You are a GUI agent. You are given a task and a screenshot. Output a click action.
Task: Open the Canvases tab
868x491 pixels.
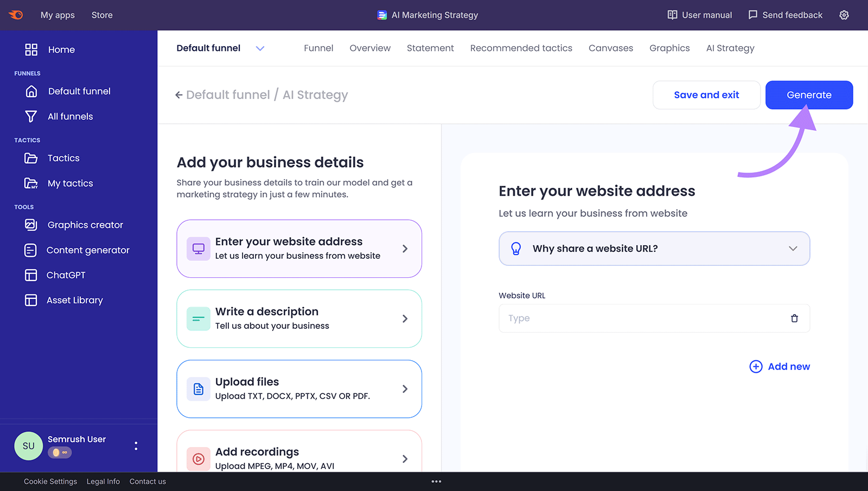(610, 48)
